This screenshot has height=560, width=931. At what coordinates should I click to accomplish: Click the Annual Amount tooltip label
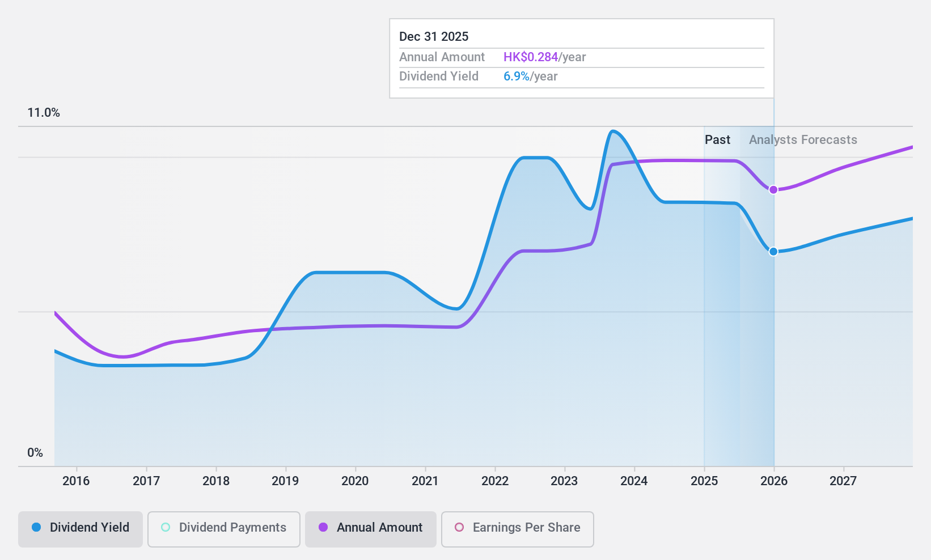point(442,57)
